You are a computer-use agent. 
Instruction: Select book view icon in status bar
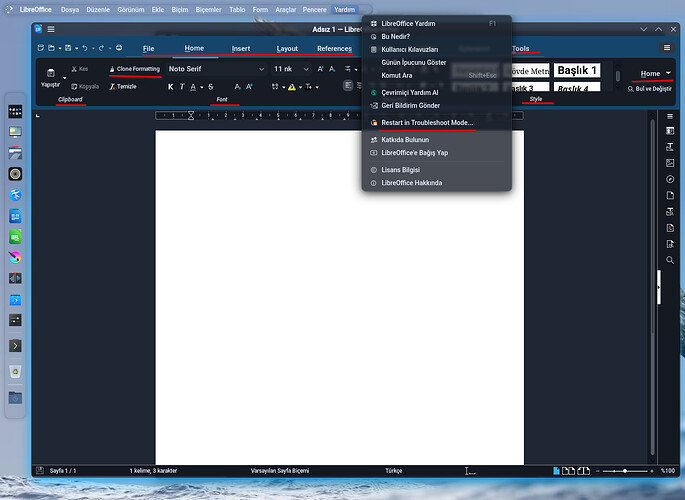(584, 471)
